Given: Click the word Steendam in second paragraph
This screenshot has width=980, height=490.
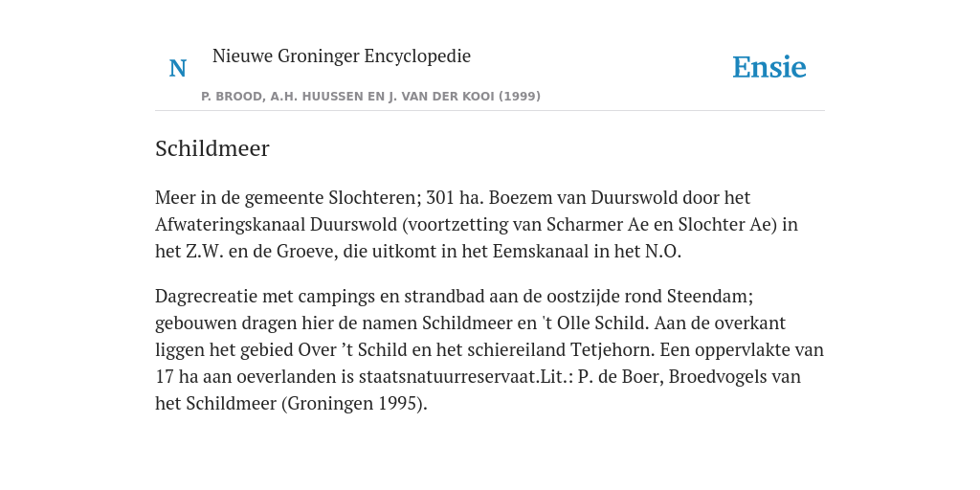Looking at the screenshot, I should pyautogui.click(x=710, y=296).
